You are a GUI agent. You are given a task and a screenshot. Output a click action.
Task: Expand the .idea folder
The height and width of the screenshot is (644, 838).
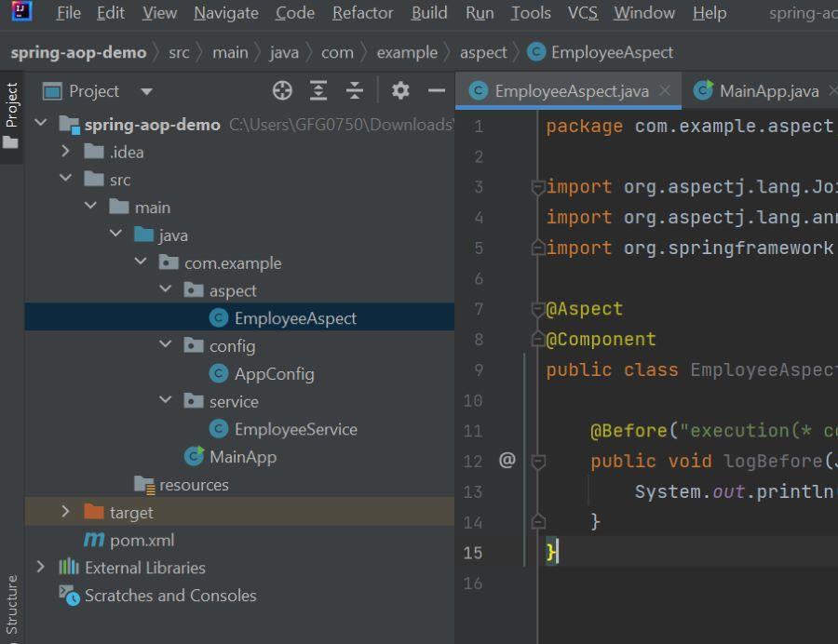(x=66, y=151)
